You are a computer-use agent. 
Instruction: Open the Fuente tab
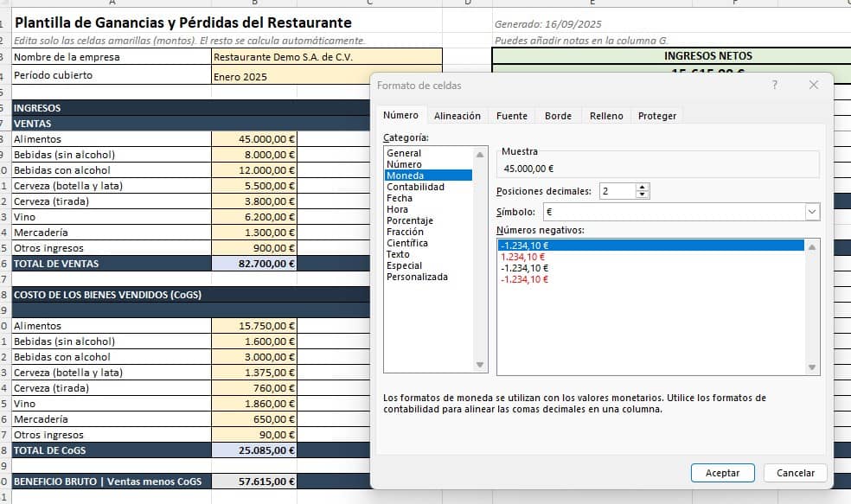(512, 116)
